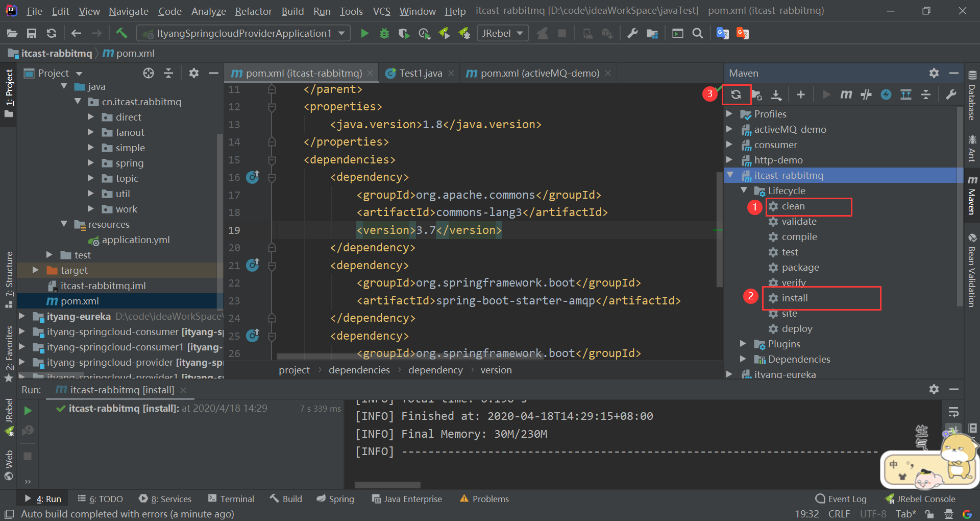Click the version 3.7 line in editor
980x521 pixels.
coord(429,230)
